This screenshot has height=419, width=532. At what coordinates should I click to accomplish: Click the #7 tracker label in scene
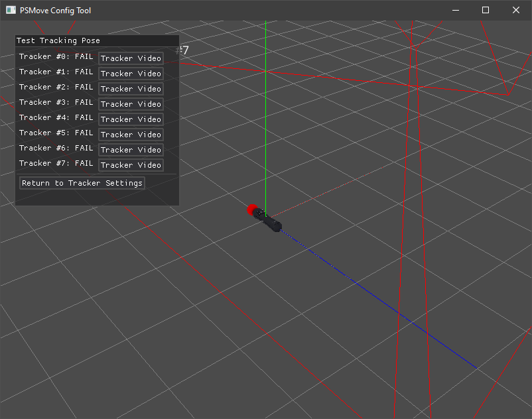182,50
